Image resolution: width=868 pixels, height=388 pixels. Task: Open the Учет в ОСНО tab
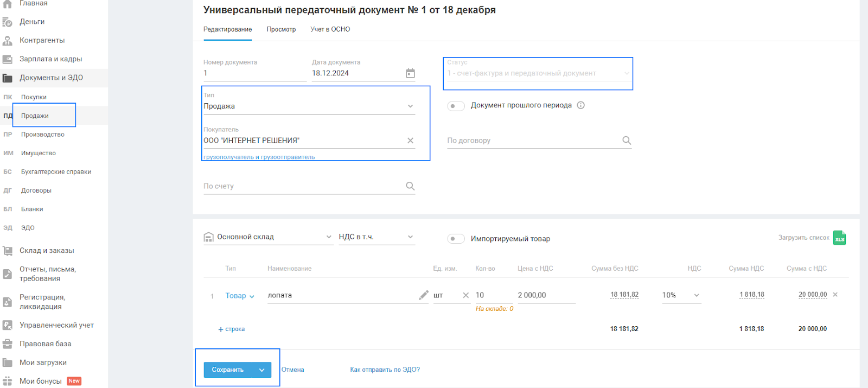(330, 29)
